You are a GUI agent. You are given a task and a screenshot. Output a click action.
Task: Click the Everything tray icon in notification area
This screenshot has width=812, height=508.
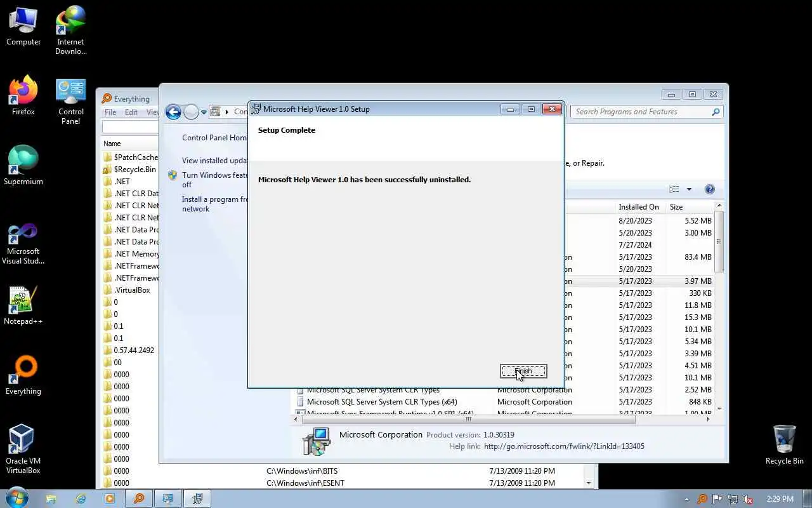[x=702, y=499]
